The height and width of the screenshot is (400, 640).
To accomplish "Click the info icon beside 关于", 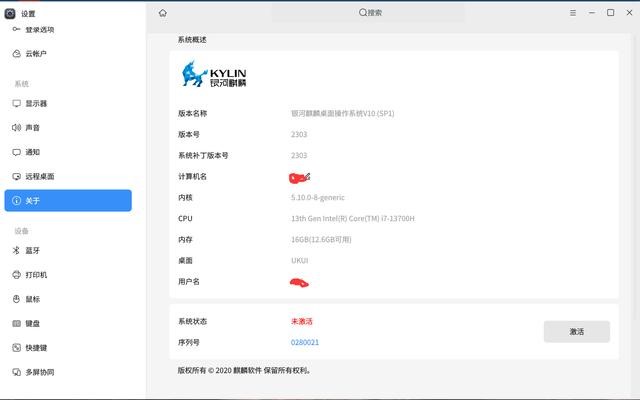I will tap(16, 200).
